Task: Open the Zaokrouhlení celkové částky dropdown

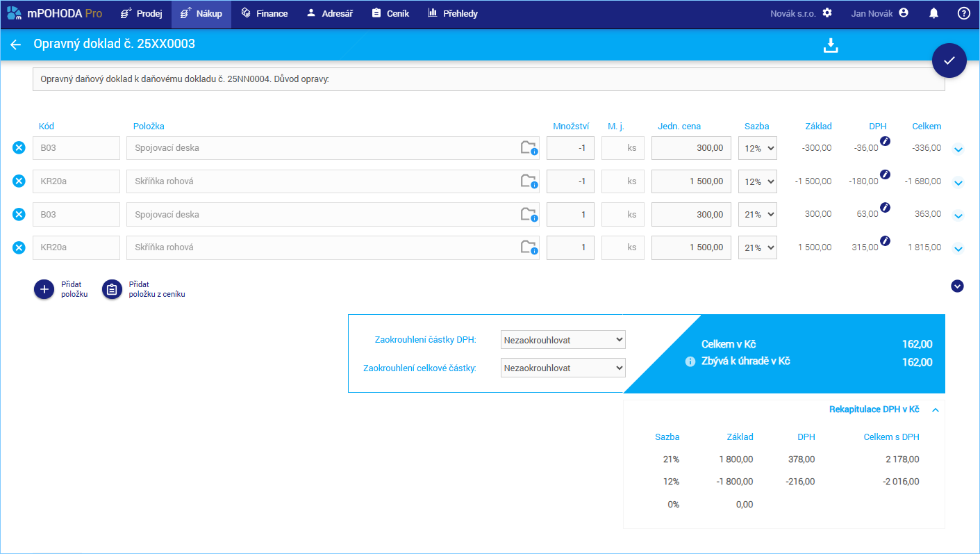Action: [563, 368]
